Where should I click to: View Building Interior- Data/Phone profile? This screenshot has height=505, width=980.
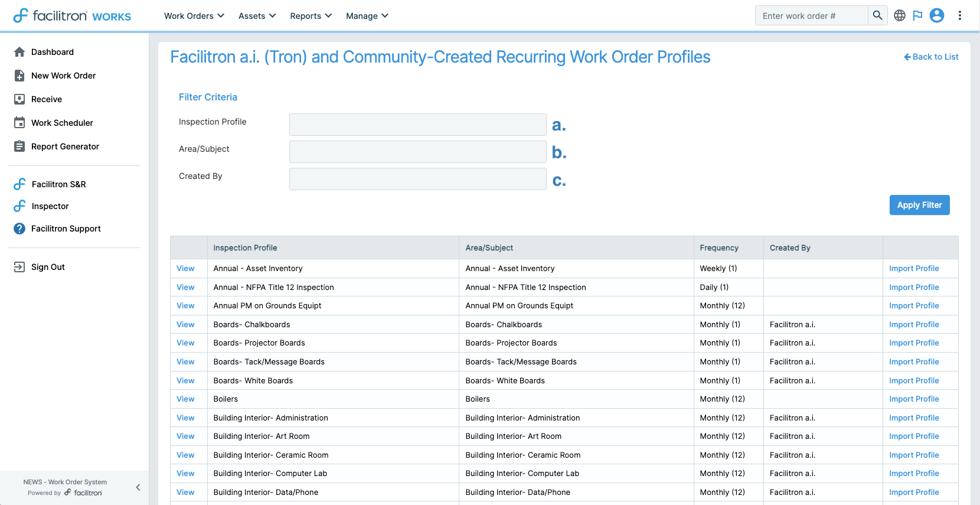point(185,492)
